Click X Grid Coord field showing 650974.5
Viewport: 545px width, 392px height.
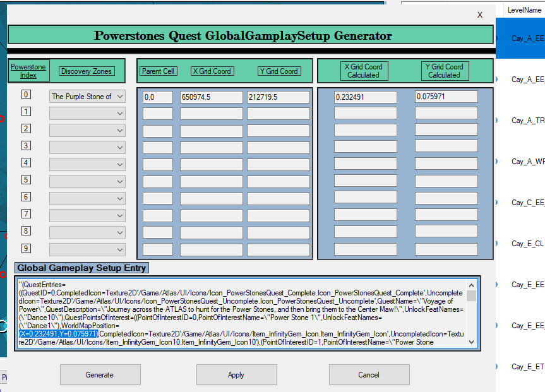click(212, 97)
